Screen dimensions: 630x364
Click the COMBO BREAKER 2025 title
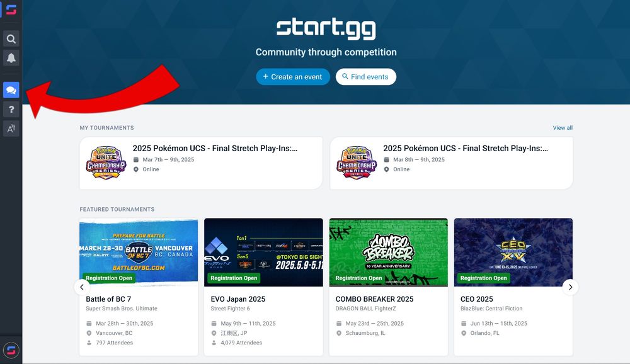(x=374, y=299)
